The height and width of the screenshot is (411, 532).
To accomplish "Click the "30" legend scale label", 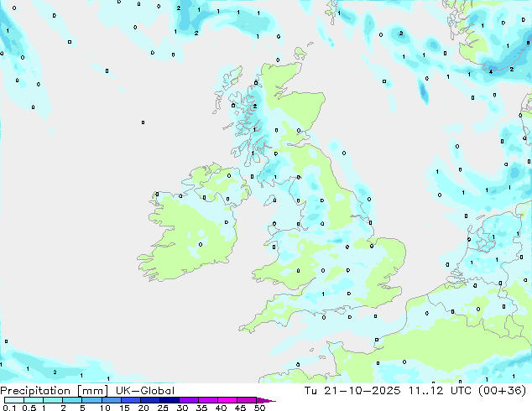I will 182,408.
